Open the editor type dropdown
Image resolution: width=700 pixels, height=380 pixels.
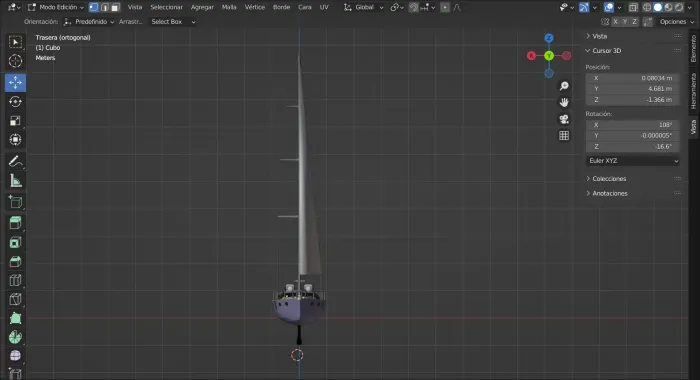point(15,7)
